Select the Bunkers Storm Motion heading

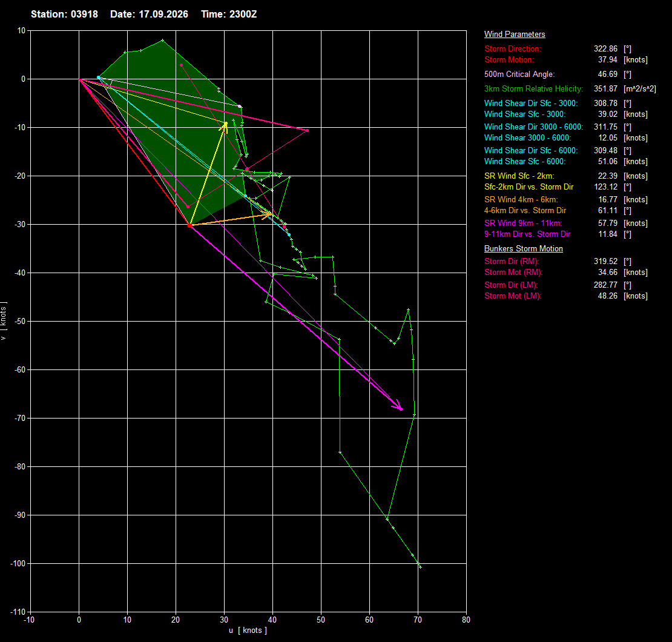[x=523, y=249]
